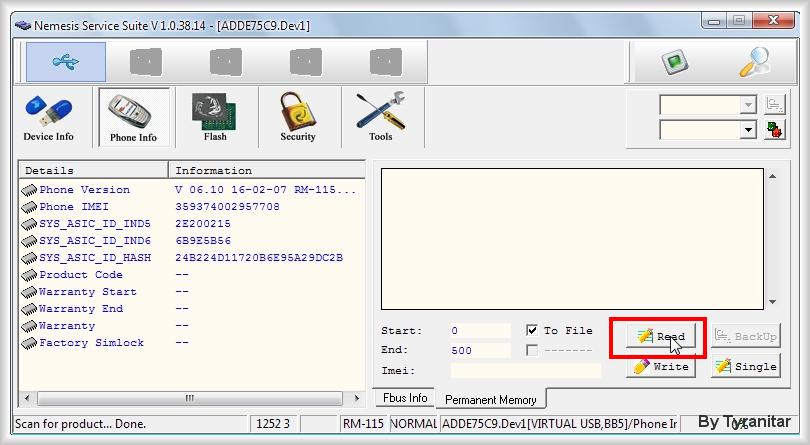Click the 'Scan for product... Done.' status text

point(80,424)
